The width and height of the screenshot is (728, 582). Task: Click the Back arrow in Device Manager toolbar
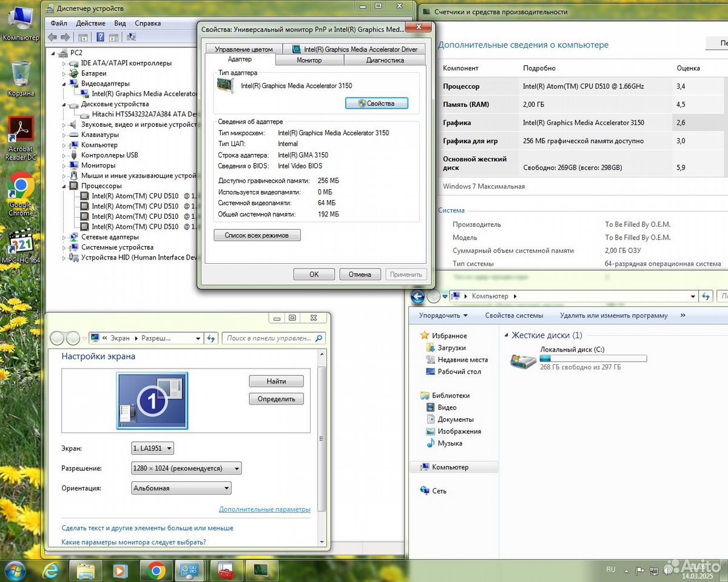54,37
